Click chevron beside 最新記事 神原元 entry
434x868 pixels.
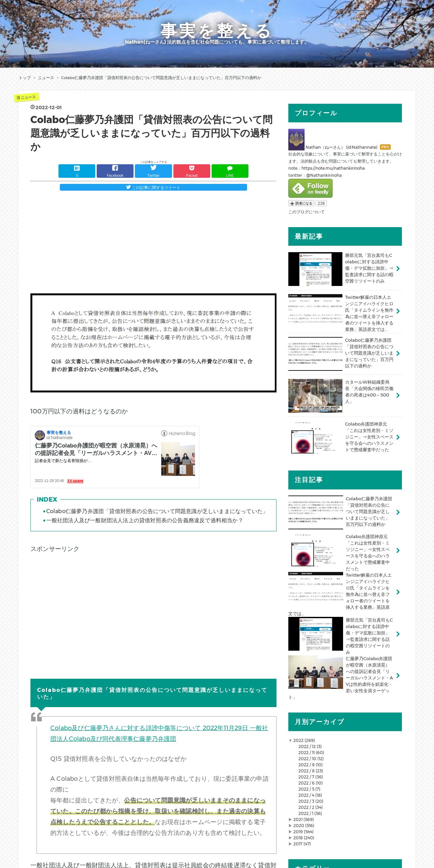398,437
